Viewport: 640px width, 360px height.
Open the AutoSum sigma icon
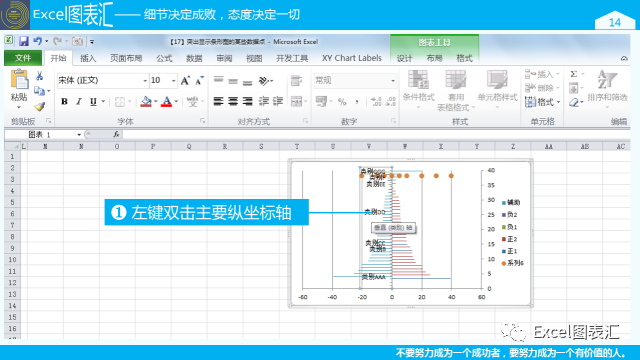574,74
